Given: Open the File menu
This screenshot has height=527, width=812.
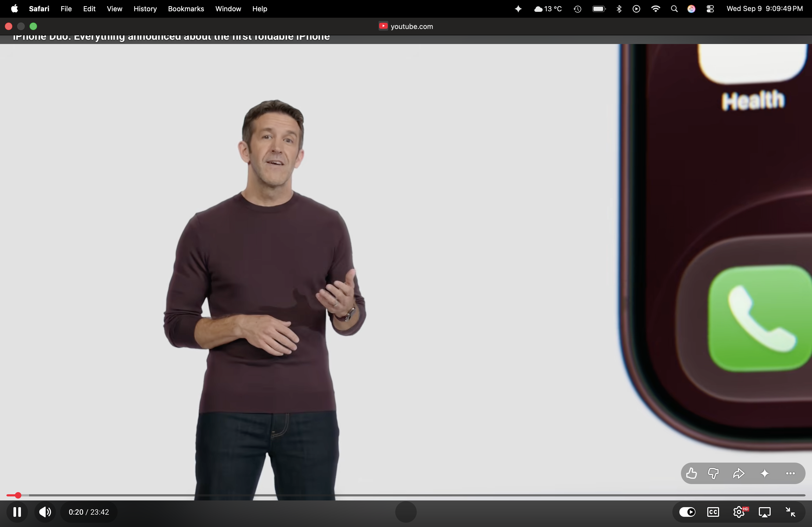Looking at the screenshot, I should (x=66, y=9).
